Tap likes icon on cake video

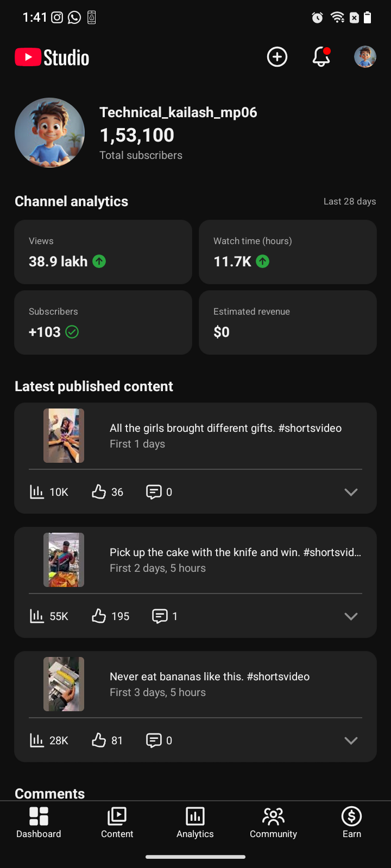(x=99, y=616)
